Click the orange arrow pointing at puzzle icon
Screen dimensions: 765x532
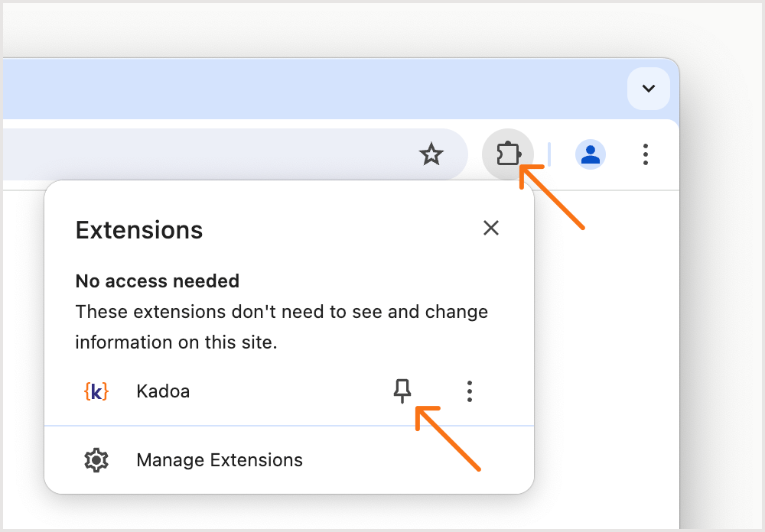pyautogui.click(x=552, y=197)
